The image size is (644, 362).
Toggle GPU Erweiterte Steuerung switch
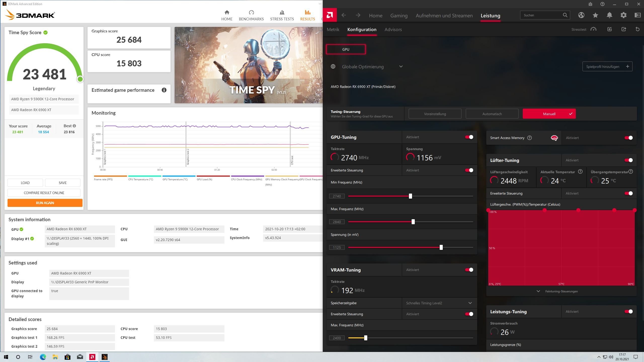click(469, 170)
